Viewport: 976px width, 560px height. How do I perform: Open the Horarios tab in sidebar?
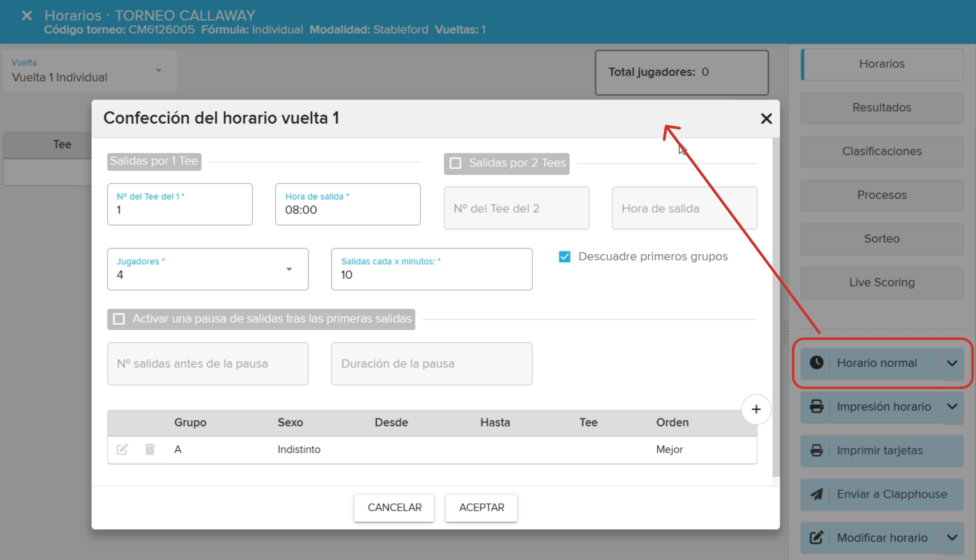882,64
